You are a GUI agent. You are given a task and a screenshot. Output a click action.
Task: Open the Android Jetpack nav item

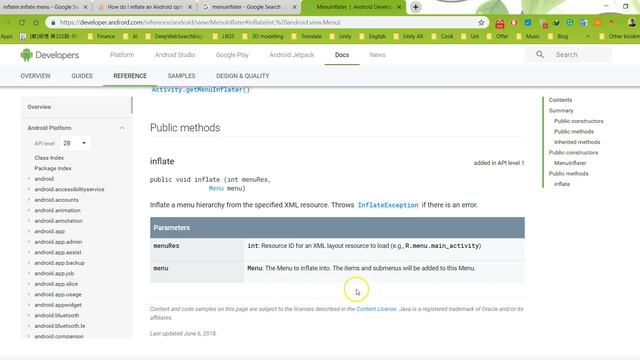pyautogui.click(x=292, y=55)
